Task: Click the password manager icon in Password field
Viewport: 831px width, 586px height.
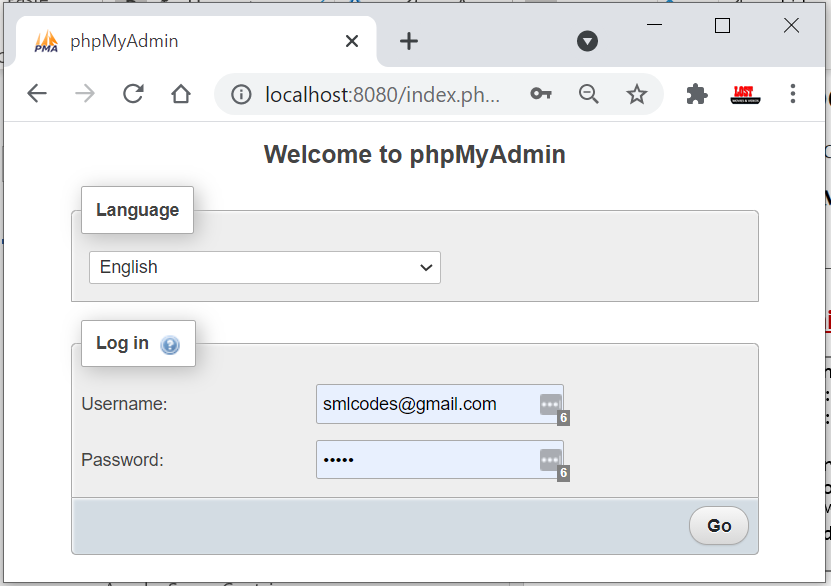Action: [550, 460]
